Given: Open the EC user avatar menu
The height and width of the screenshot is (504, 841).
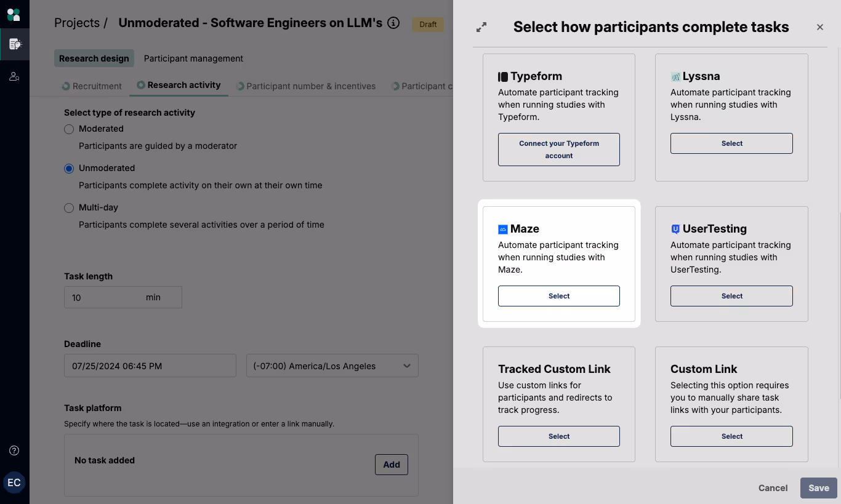Looking at the screenshot, I should click(x=14, y=482).
